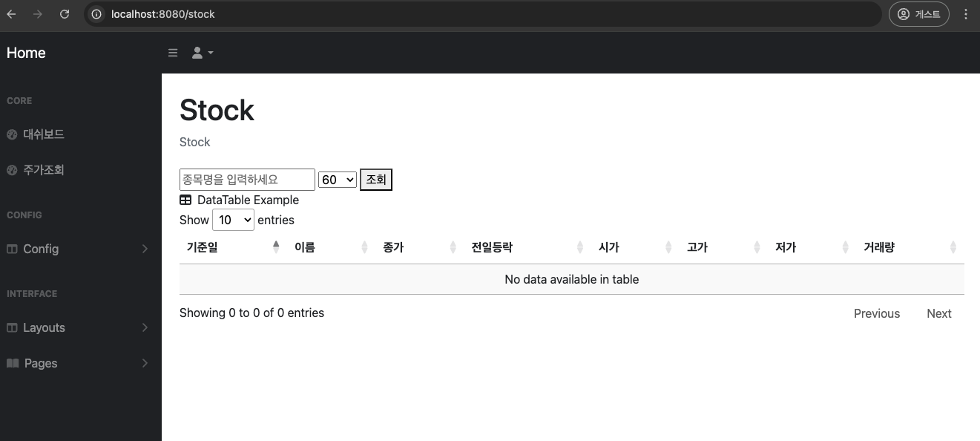The height and width of the screenshot is (441, 980).
Task: Click the Stock page heading
Action: [x=217, y=110]
